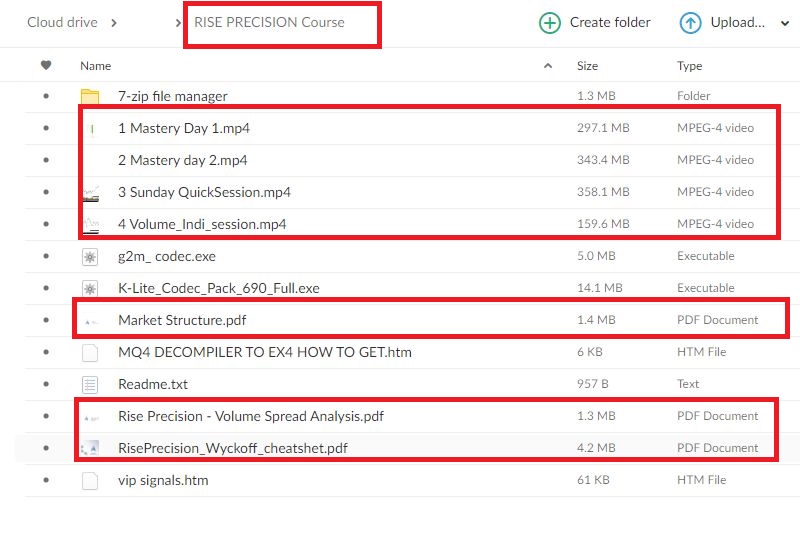Toggle the name sort direction arrow
Viewport: 800px width, 552px height.
tap(548, 66)
